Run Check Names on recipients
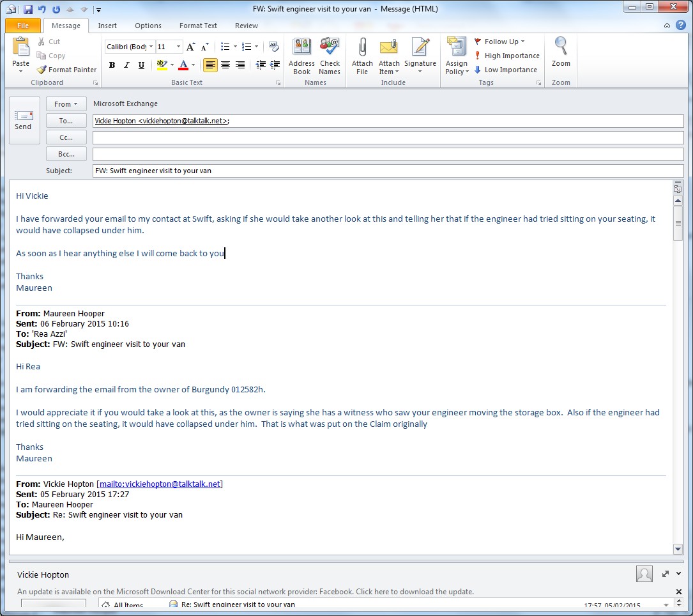 coord(330,56)
